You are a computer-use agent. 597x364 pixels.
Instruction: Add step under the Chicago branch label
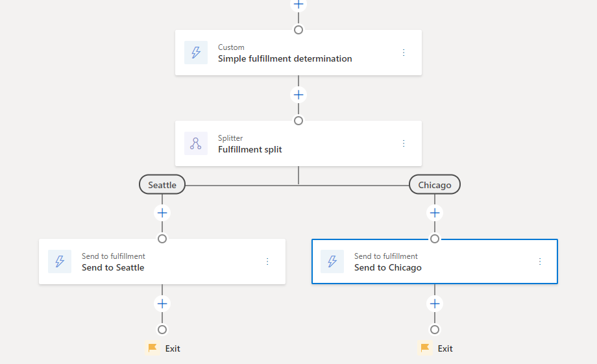435,213
